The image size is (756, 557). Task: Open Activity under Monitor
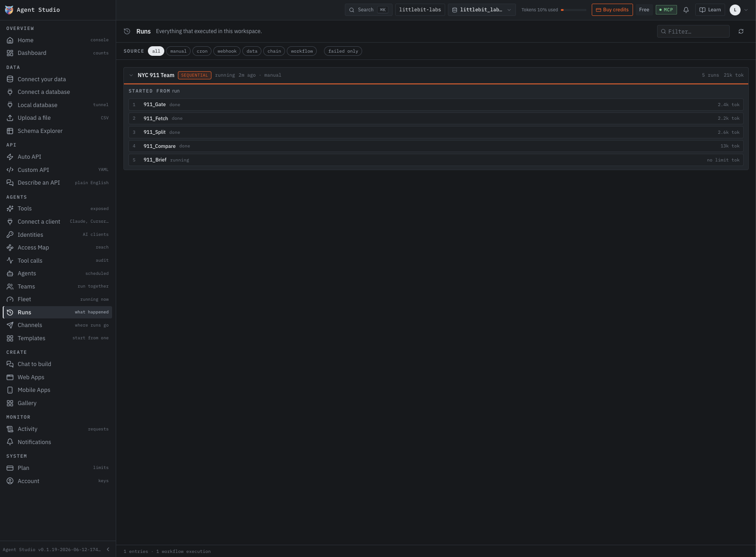(58, 429)
